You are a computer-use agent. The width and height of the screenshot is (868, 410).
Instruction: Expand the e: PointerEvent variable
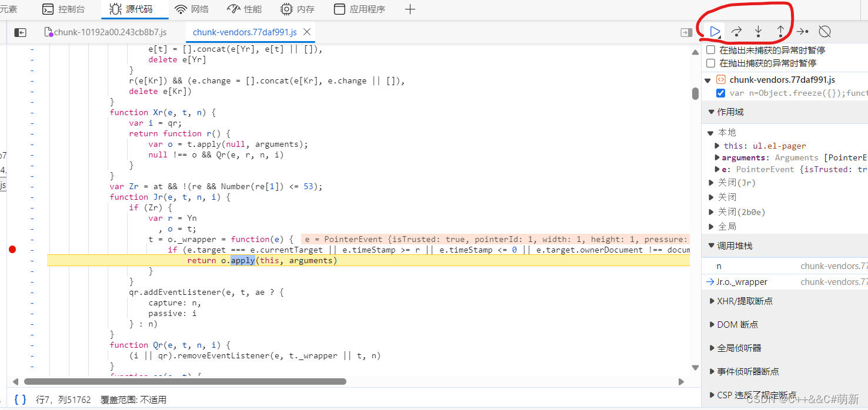click(717, 169)
